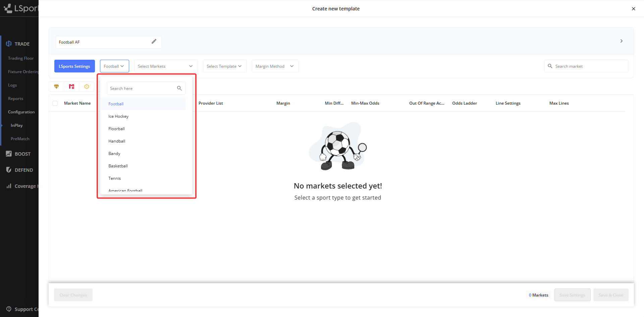Screen dimensions: 644x317
Task: Select Ice Hockey from the sport list
Action: [x=118, y=116]
